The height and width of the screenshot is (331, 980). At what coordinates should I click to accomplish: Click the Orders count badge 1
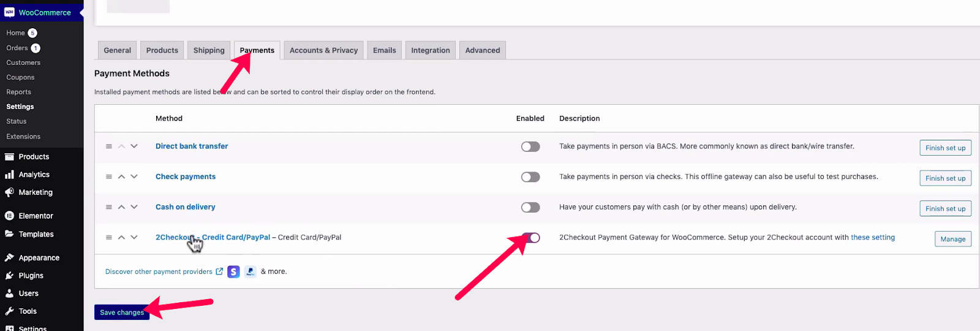36,48
